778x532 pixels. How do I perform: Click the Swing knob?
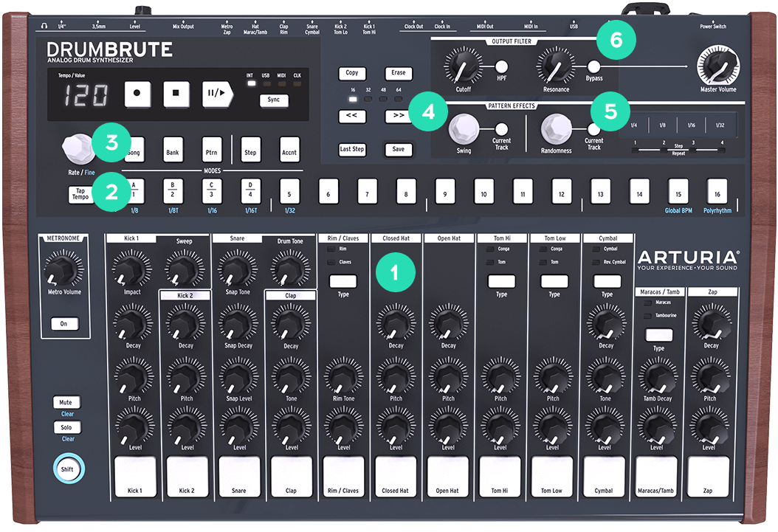tap(464, 129)
